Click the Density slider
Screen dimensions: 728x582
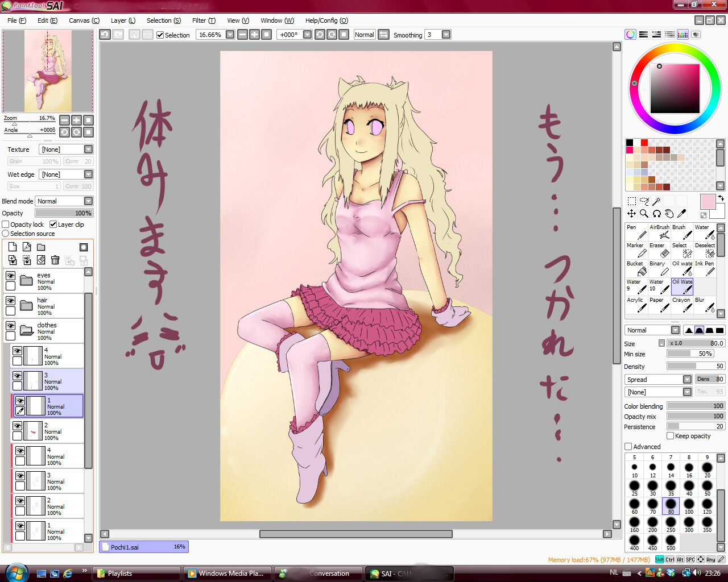696,367
